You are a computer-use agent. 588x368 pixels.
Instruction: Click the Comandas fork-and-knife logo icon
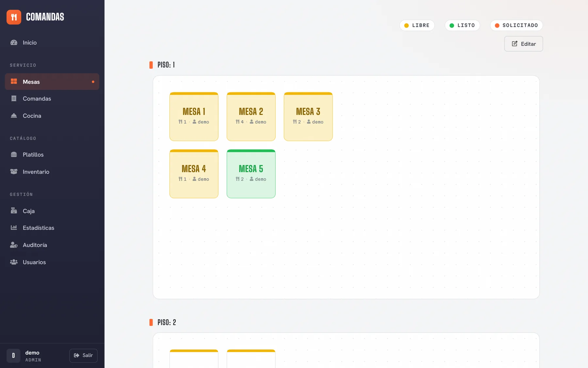(x=14, y=17)
